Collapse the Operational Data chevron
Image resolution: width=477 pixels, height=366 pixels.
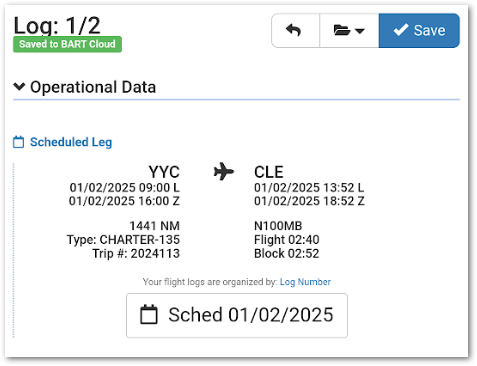[x=19, y=87]
